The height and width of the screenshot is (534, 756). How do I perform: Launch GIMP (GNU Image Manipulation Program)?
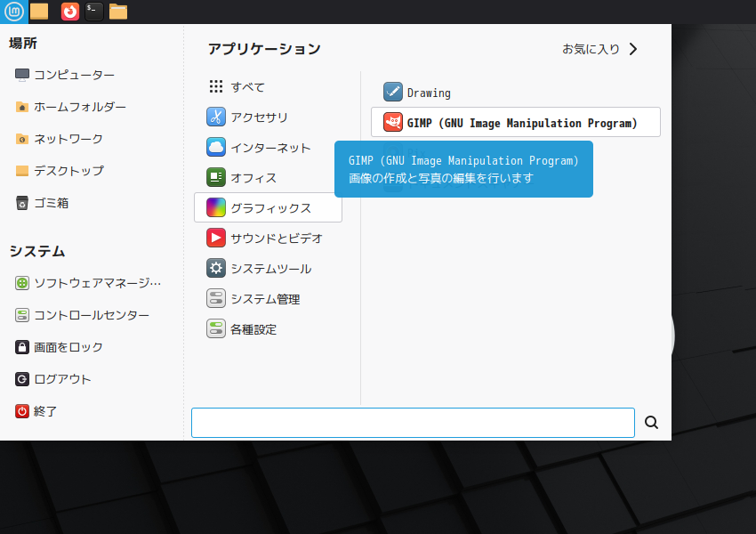pyautogui.click(x=515, y=122)
